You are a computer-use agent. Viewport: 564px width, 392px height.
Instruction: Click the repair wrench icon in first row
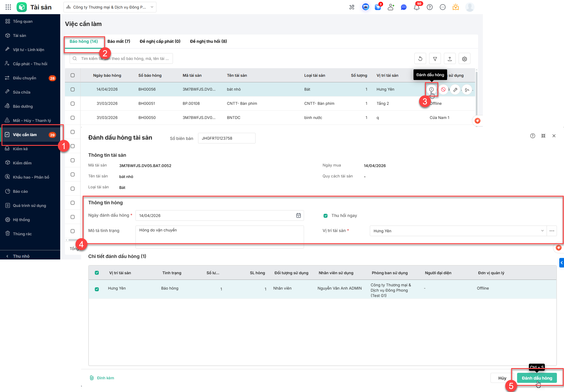pos(455,89)
